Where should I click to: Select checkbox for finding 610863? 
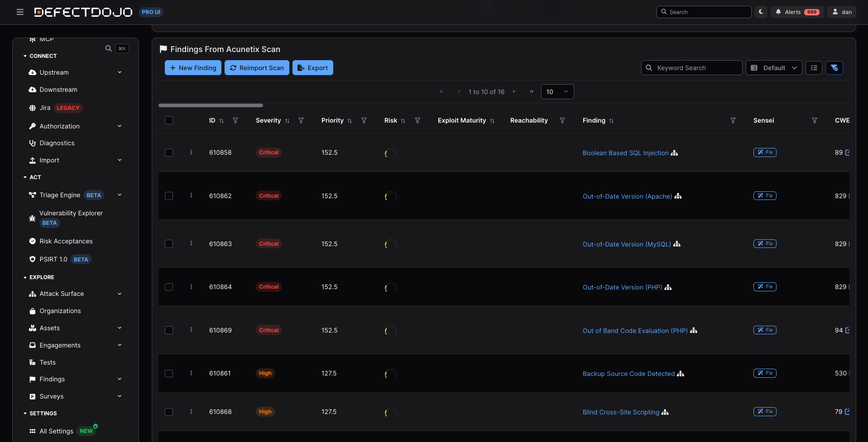(x=169, y=244)
